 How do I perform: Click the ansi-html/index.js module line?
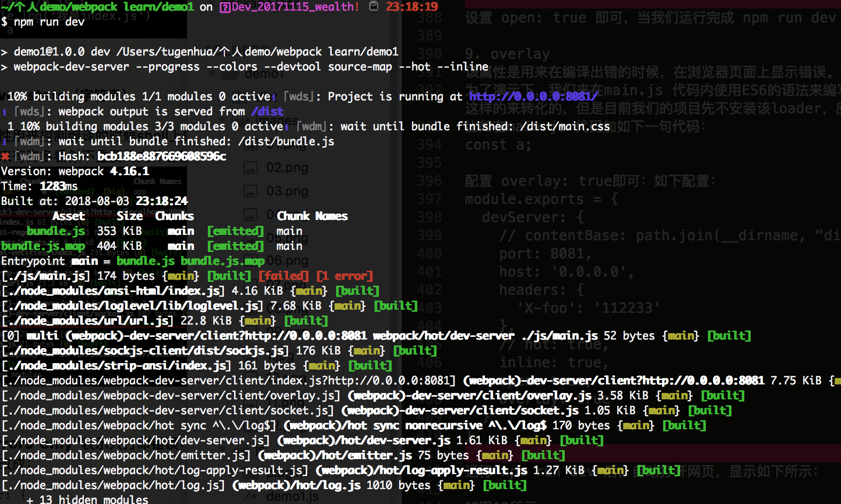190,291
